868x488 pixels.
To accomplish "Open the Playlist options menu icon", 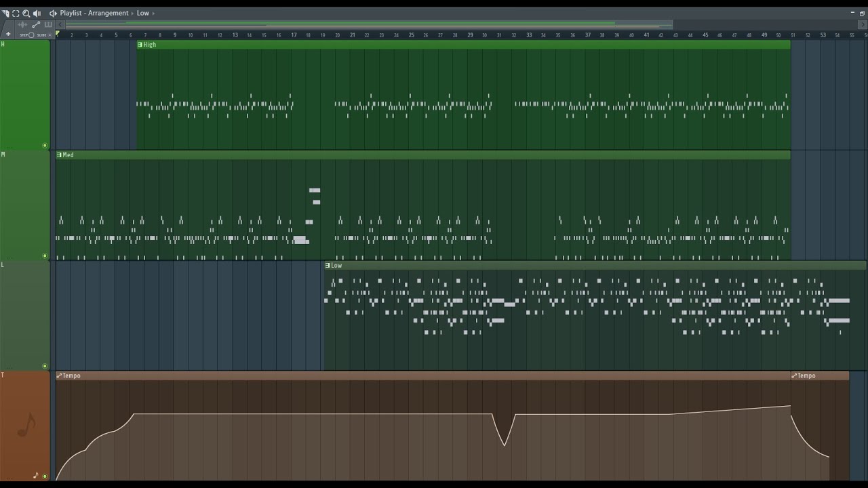I will coord(5,13).
